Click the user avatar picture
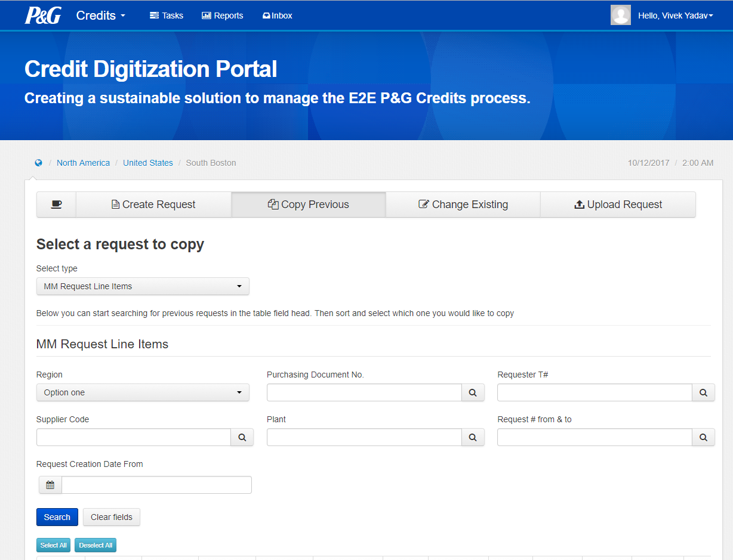Screen dimensions: 733x560 pyautogui.click(x=621, y=15)
